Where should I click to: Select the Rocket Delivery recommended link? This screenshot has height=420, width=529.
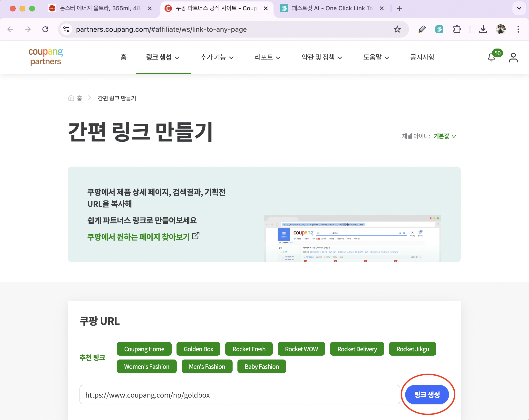[357, 349]
